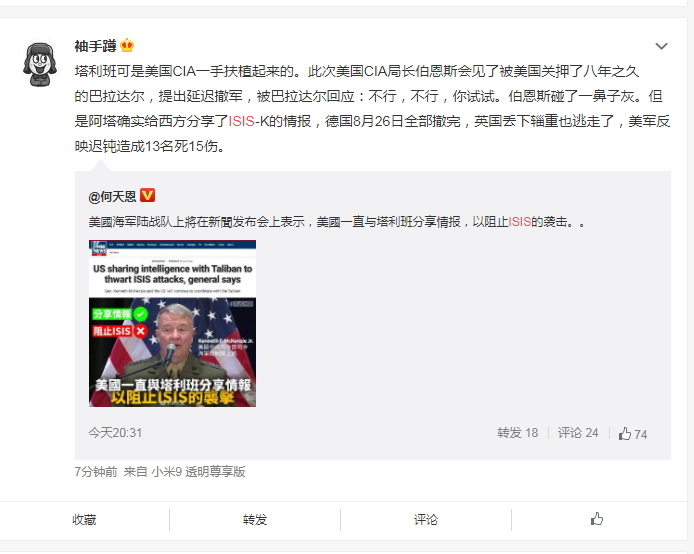Click the 转发 tab in the bottom bar
Screen dimensions: 694x554
tap(255, 519)
